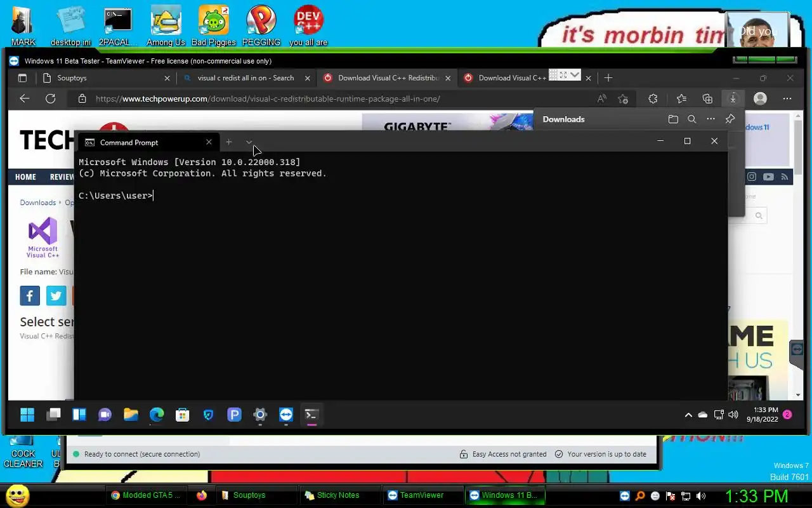Open Souptoys host taskbar item
This screenshot has height=508, width=812.
256,495
